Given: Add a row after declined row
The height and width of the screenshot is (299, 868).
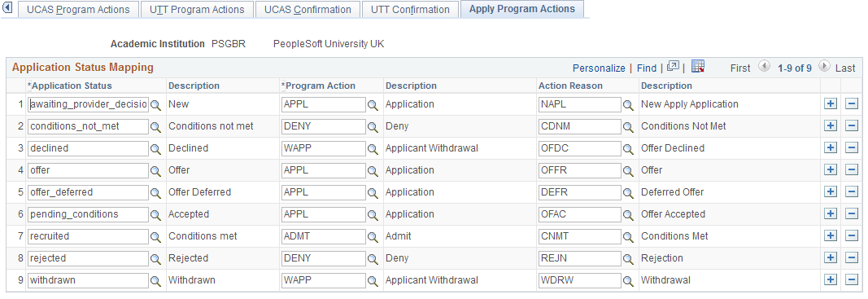Looking at the screenshot, I should (831, 148).
